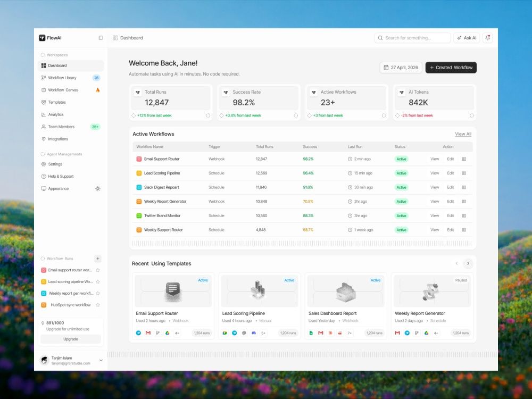The width and height of the screenshot is (532, 399).
Task: Expand the Tanjim Islam account chevron
Action: (x=101, y=360)
